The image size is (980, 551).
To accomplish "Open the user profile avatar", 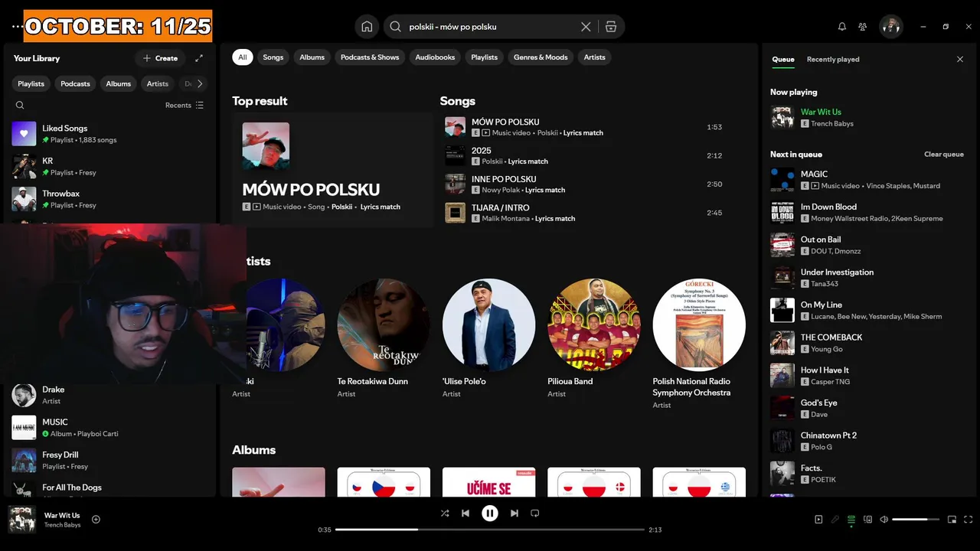I will (x=890, y=27).
